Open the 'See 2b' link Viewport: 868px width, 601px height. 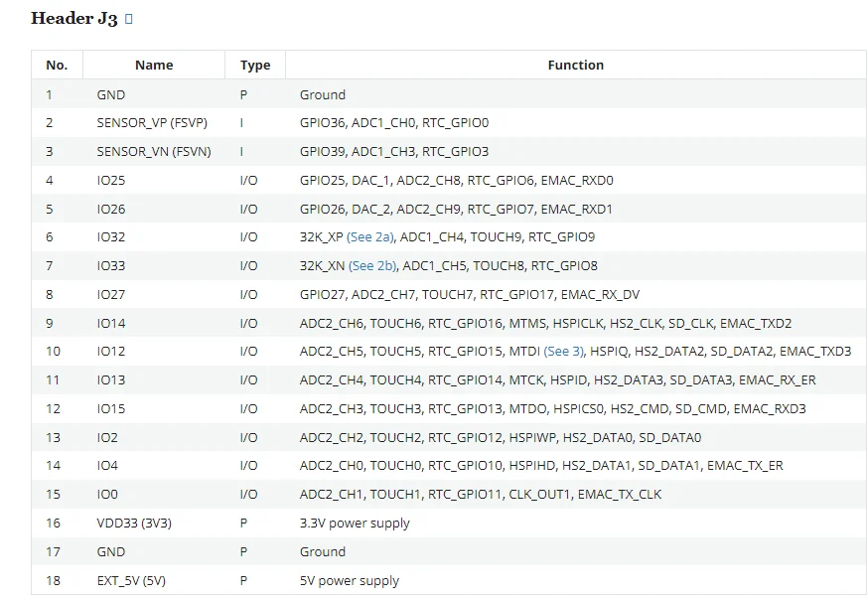pyautogui.click(x=372, y=266)
